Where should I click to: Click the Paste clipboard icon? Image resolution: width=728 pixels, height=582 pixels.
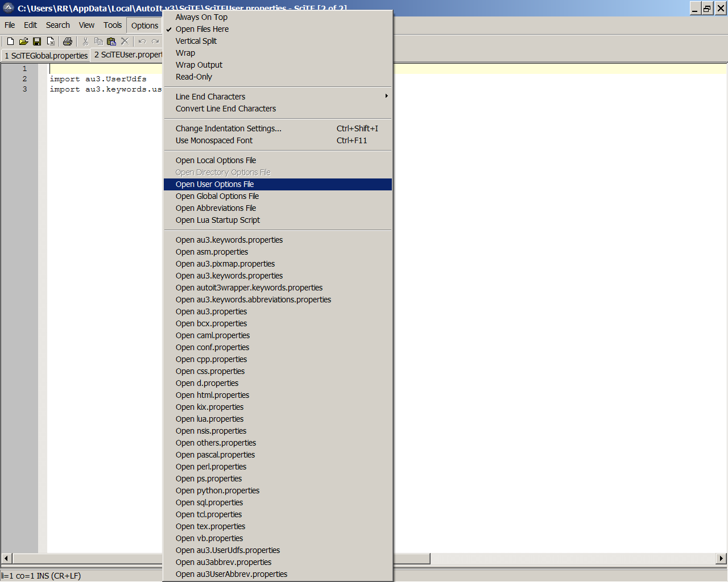pos(111,41)
